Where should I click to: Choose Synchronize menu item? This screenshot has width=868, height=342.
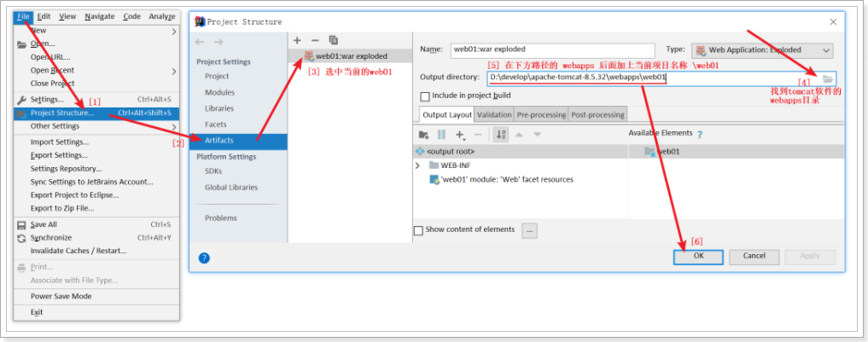(x=97, y=238)
